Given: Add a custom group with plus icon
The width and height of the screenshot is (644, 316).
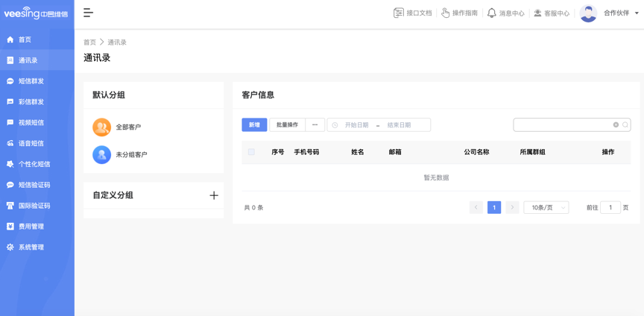Looking at the screenshot, I should 214,195.
